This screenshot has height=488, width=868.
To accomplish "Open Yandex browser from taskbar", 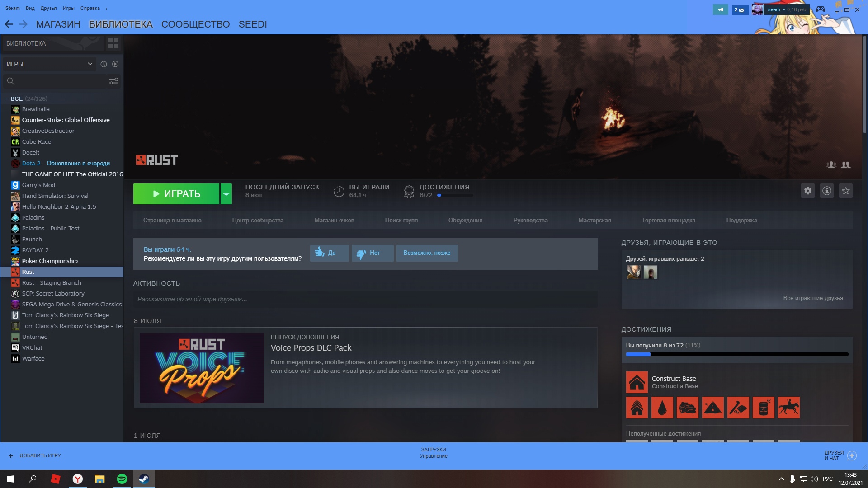I will pyautogui.click(x=78, y=479).
